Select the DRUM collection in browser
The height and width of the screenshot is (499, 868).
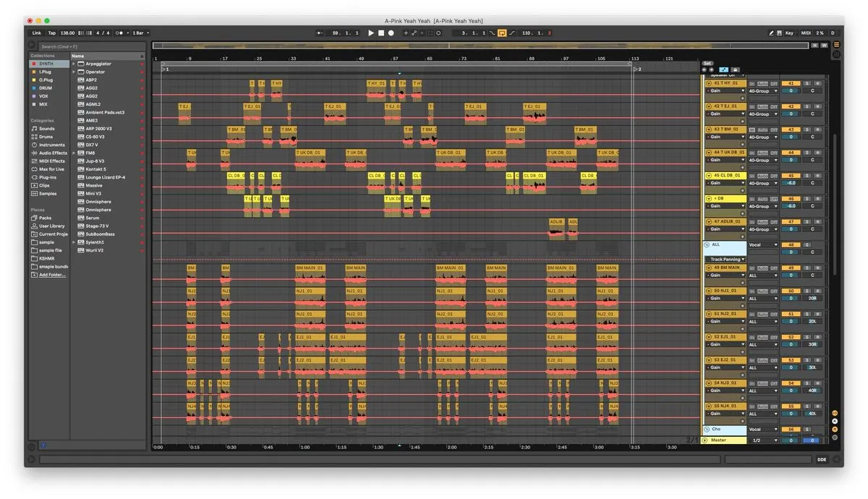click(46, 88)
